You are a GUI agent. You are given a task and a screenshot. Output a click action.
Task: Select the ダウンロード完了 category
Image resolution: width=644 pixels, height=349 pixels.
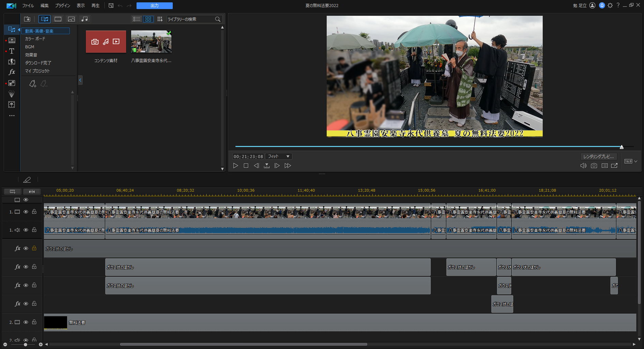pos(38,63)
